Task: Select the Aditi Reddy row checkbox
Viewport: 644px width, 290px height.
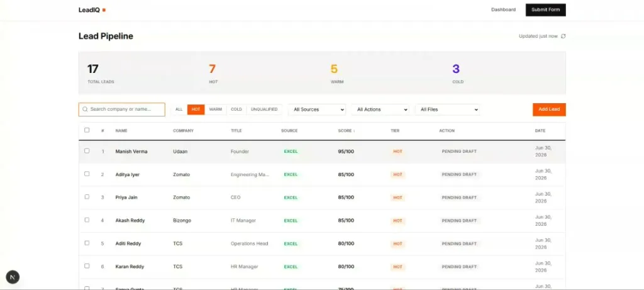Action: 87,243
